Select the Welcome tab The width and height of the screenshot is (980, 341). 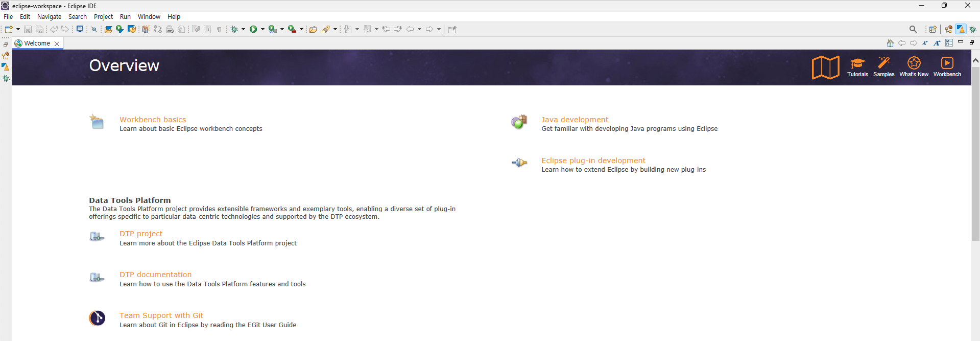(37, 43)
